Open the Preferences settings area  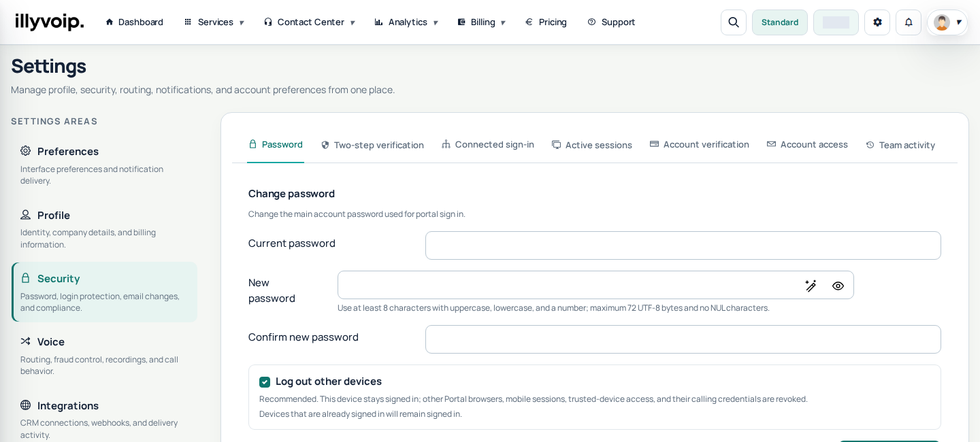(104, 165)
